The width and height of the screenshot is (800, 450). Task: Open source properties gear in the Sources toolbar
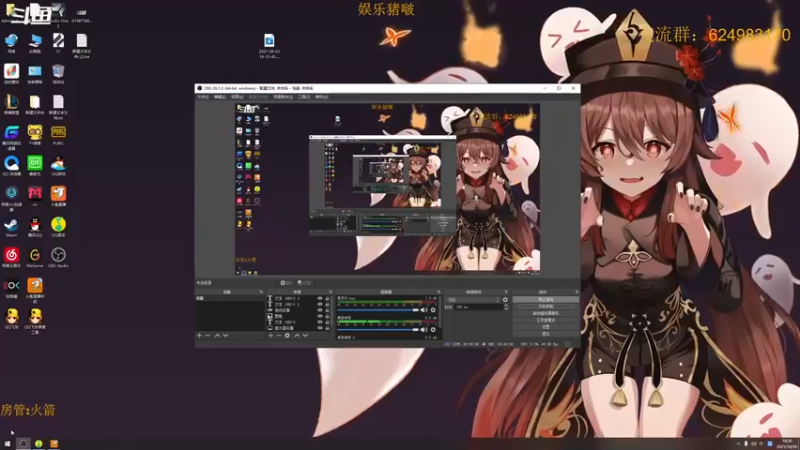(x=287, y=335)
